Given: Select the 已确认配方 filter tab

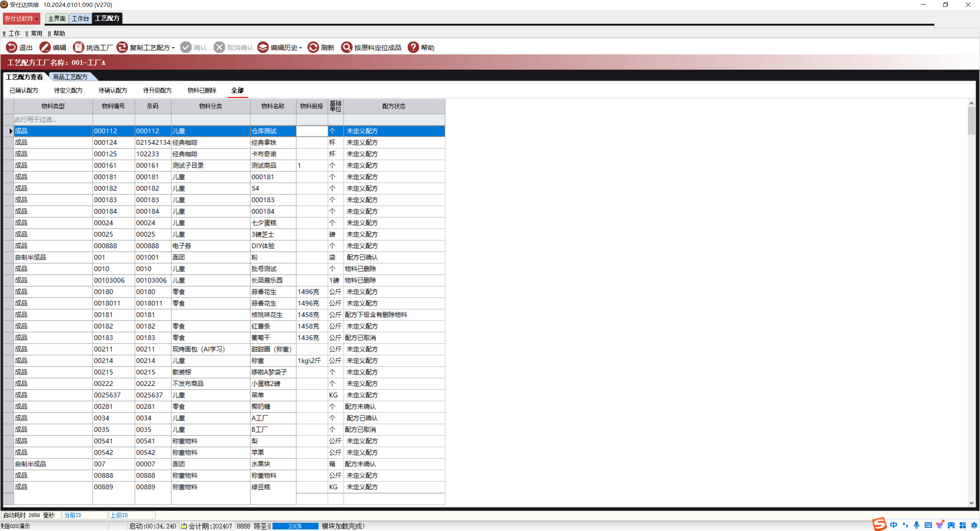Looking at the screenshot, I should [24, 90].
